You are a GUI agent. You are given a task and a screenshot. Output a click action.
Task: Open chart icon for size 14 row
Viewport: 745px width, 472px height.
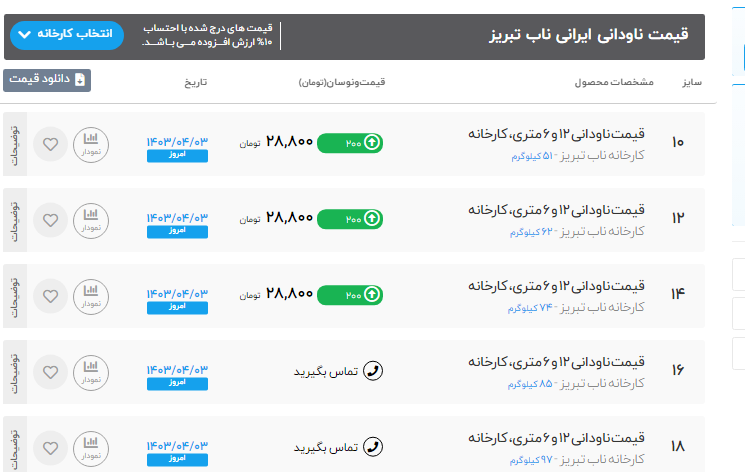coord(91,296)
